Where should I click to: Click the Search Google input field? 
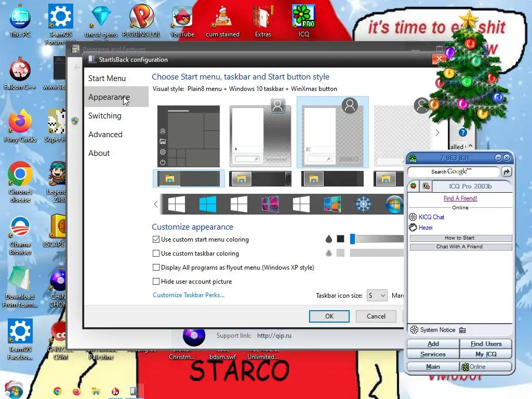coord(453,172)
